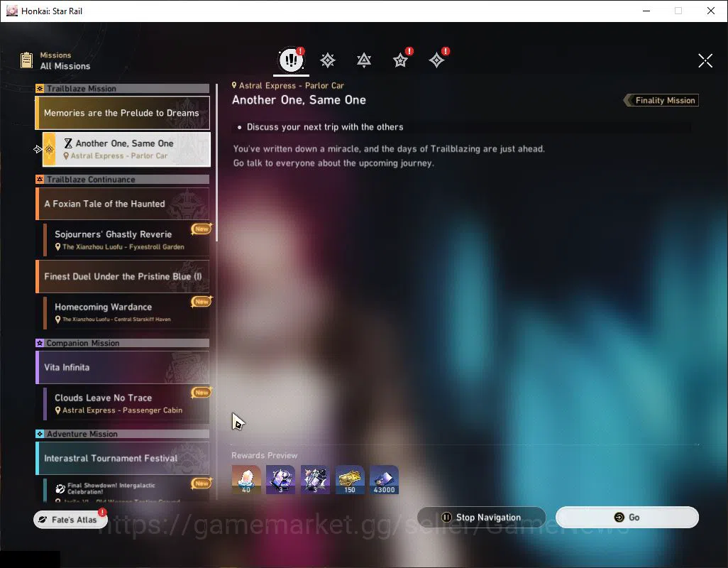Click the objective 'Discuss your next trip with the others'
This screenshot has width=728, height=568.
(x=325, y=127)
